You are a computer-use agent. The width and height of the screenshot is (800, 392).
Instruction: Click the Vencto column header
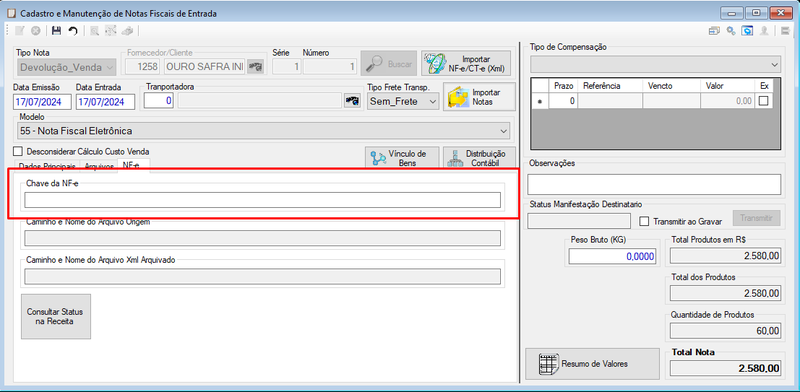[671, 86]
